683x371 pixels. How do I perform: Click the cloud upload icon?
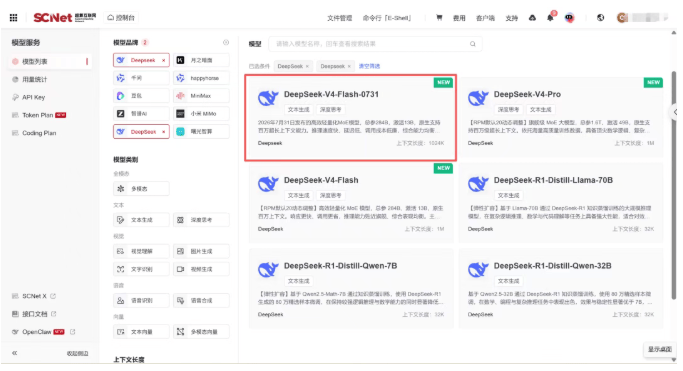pyautogui.click(x=532, y=18)
